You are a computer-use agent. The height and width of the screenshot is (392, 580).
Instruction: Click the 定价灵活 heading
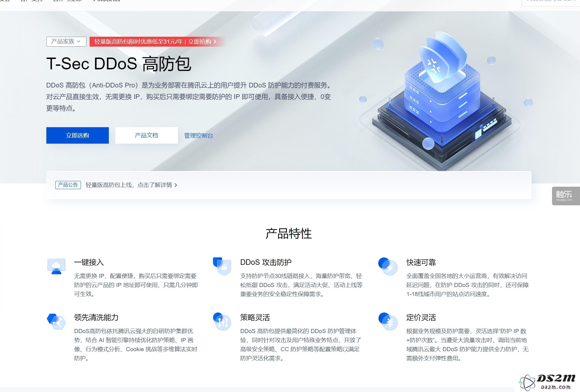(x=421, y=317)
